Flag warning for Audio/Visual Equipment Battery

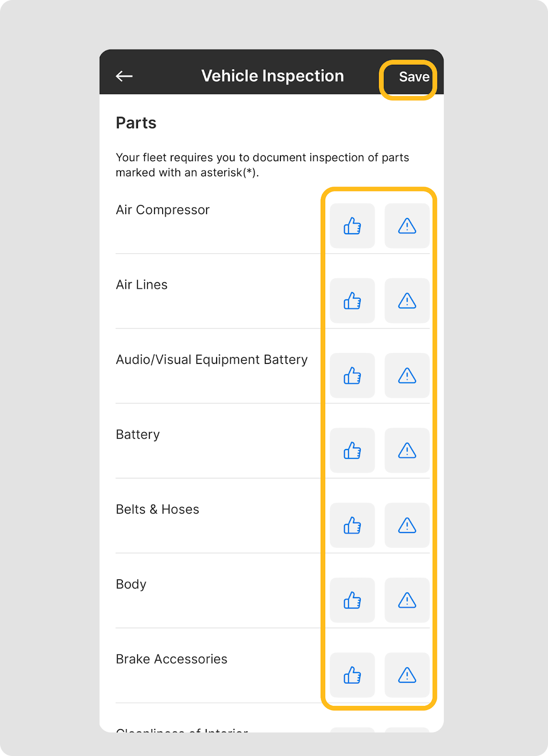click(x=407, y=376)
